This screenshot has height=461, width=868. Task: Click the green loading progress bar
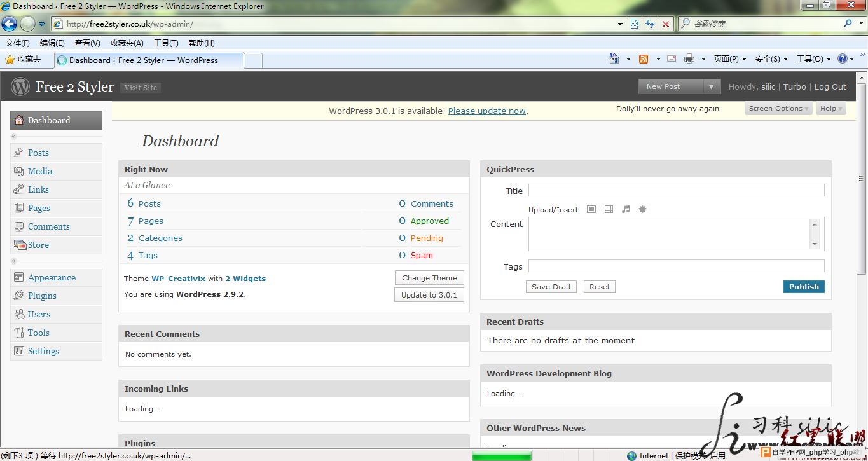(x=501, y=455)
